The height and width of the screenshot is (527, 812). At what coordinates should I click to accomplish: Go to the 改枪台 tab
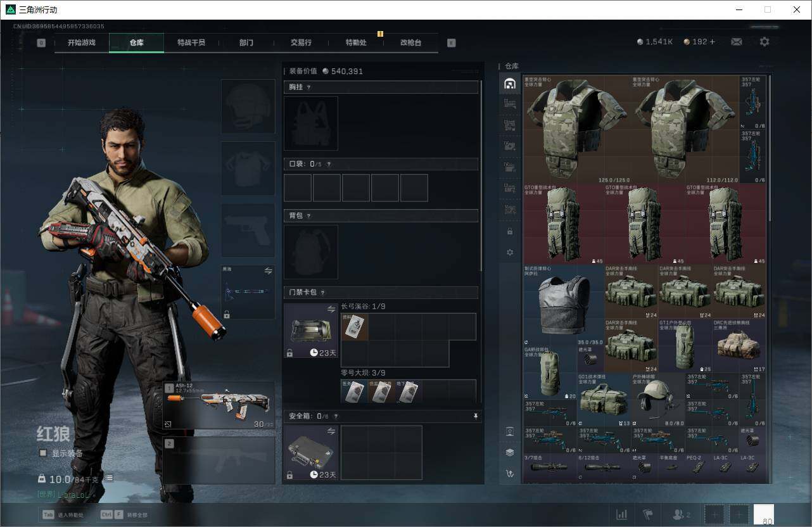[x=410, y=42]
